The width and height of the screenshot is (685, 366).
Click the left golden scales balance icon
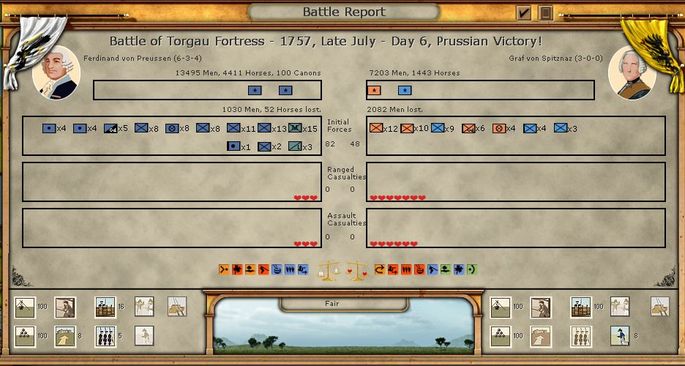click(329, 271)
